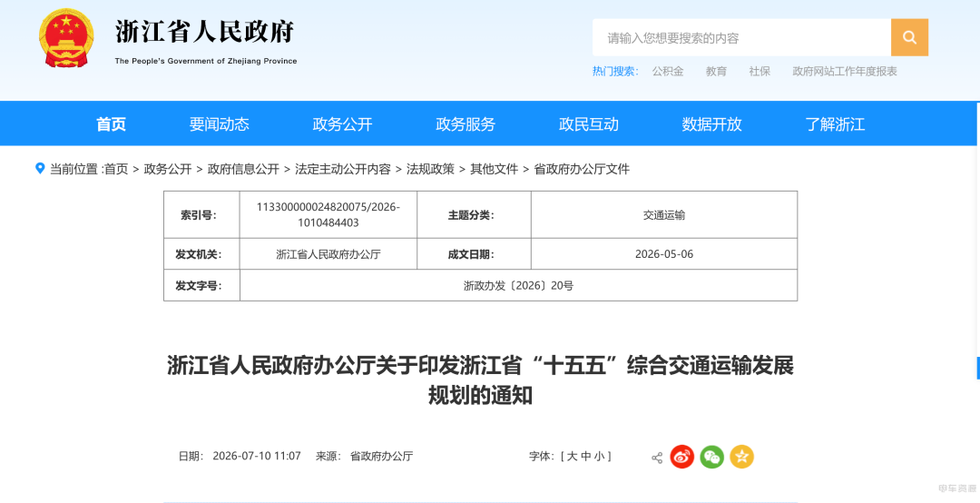Click the blue scrollbar handle at right edge
Screen dimensions: 980x503
pos(978,368)
